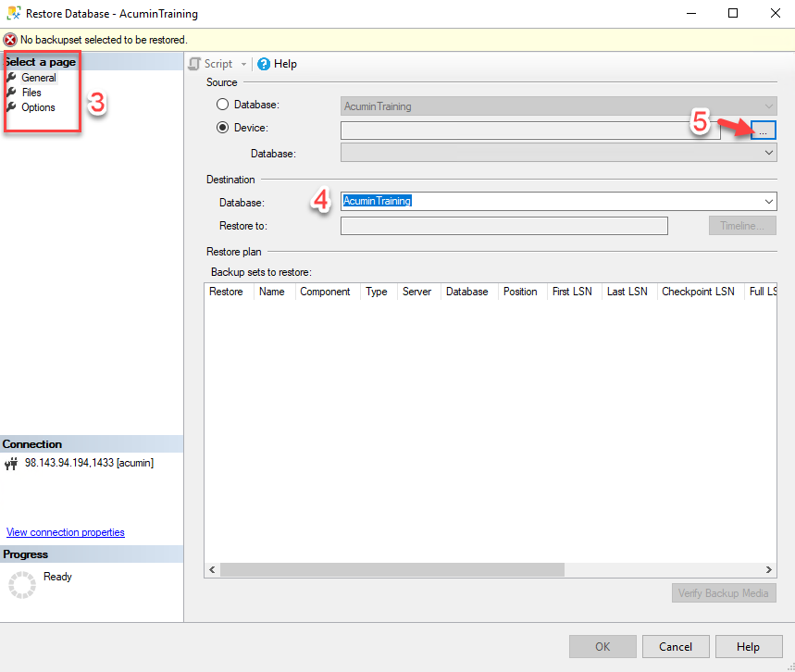Select the Database source radio button
This screenshot has height=672, width=795.
click(222, 105)
